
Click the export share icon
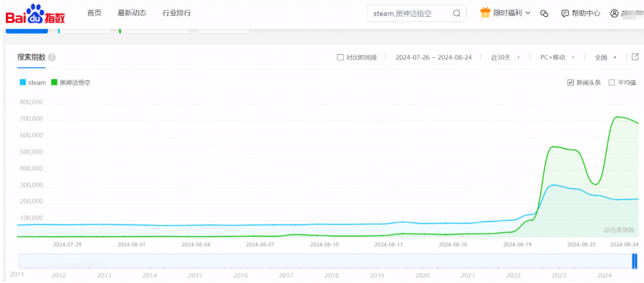click(x=635, y=57)
